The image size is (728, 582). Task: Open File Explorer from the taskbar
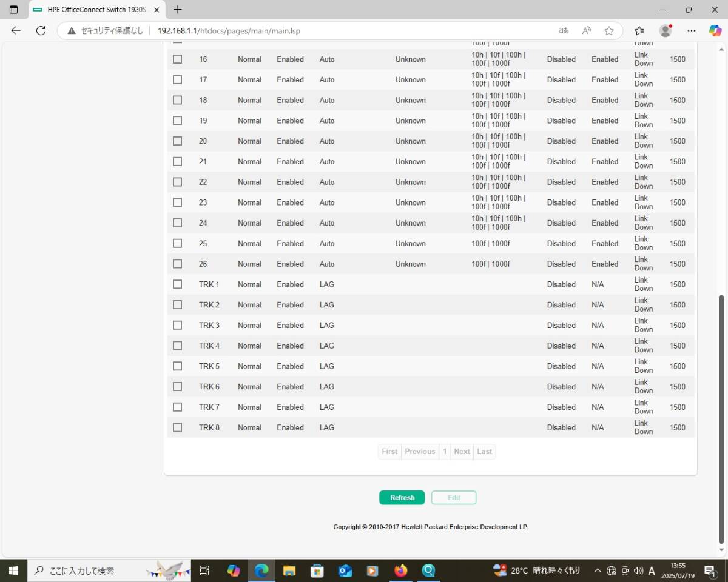click(x=289, y=570)
